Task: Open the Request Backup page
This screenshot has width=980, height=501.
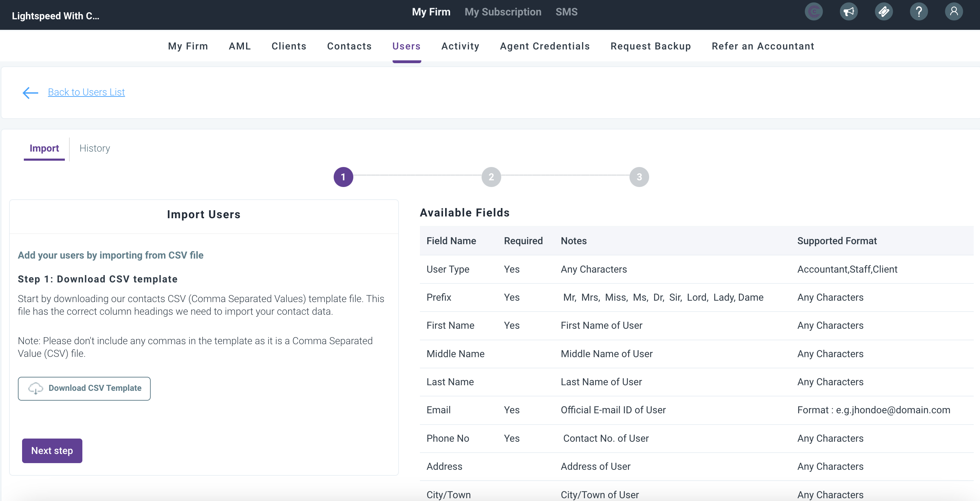Action: click(651, 46)
